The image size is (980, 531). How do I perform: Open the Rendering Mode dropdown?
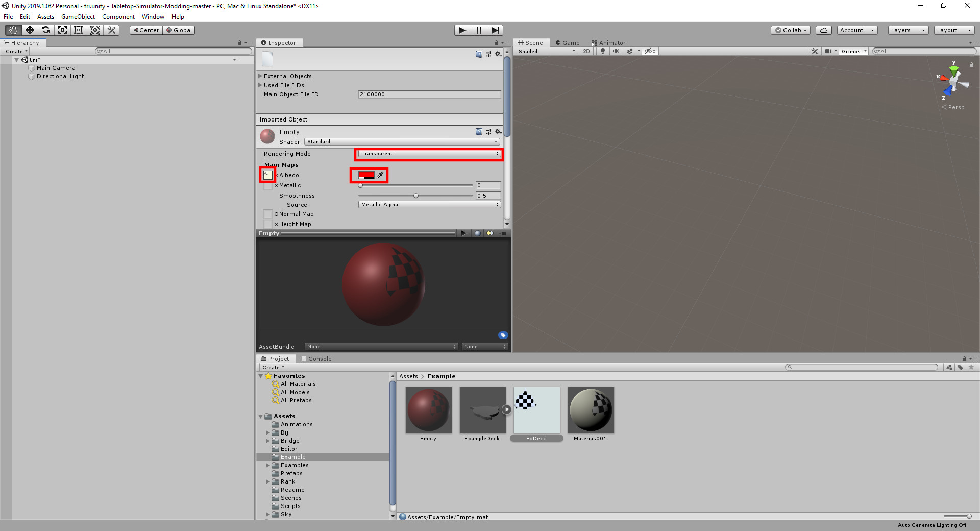coord(429,154)
